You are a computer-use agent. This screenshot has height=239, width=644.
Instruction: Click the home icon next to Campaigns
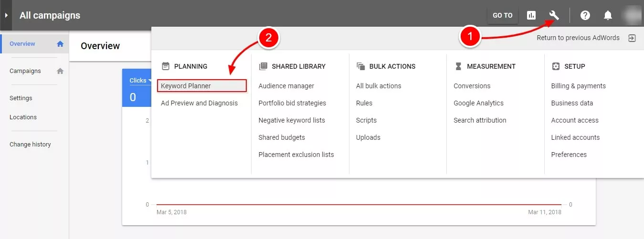pos(60,71)
